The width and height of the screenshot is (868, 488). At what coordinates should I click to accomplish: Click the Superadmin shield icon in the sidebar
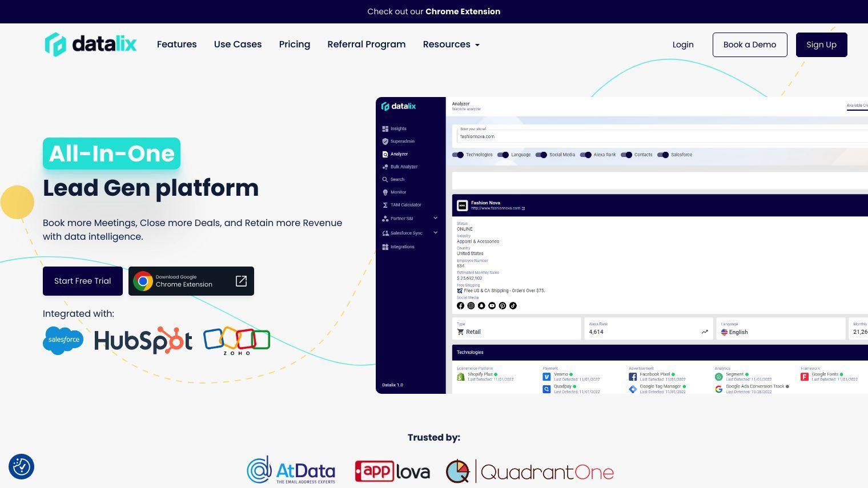385,141
